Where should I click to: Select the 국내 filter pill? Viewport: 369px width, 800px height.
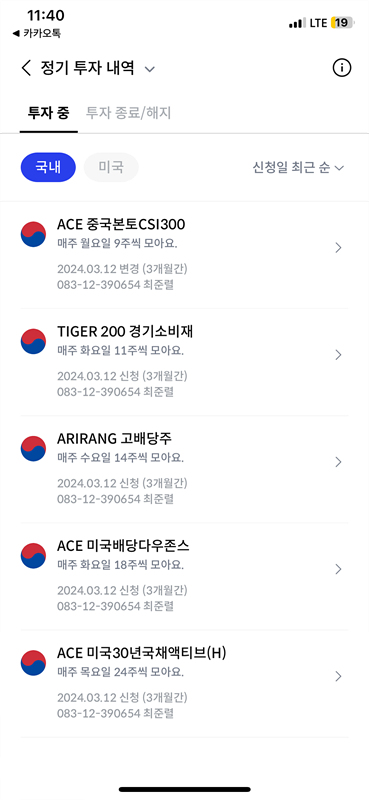(48, 167)
